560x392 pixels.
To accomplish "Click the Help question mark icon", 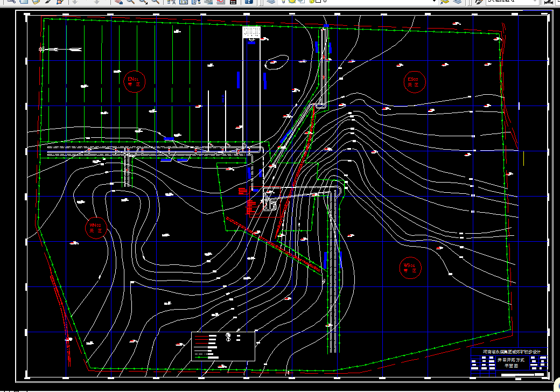I will 249,2.
